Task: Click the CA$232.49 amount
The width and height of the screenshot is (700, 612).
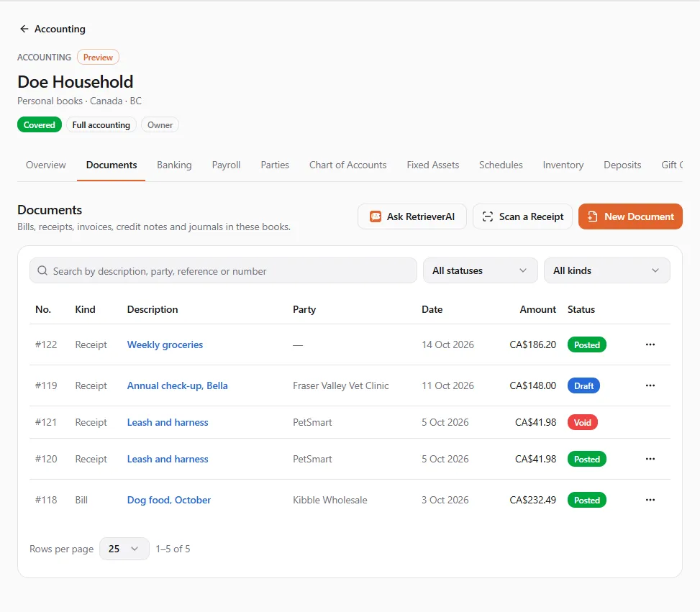Action: tap(532, 500)
